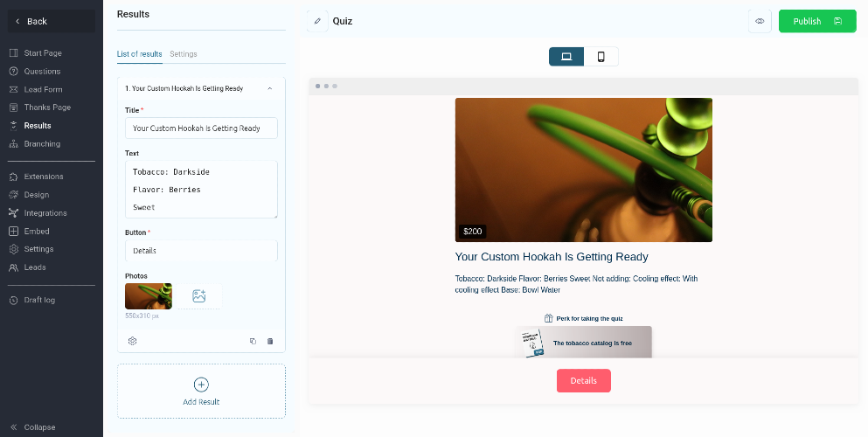Duplicate the result using the copy icon
Screen dimensions: 868x437
[253, 342]
